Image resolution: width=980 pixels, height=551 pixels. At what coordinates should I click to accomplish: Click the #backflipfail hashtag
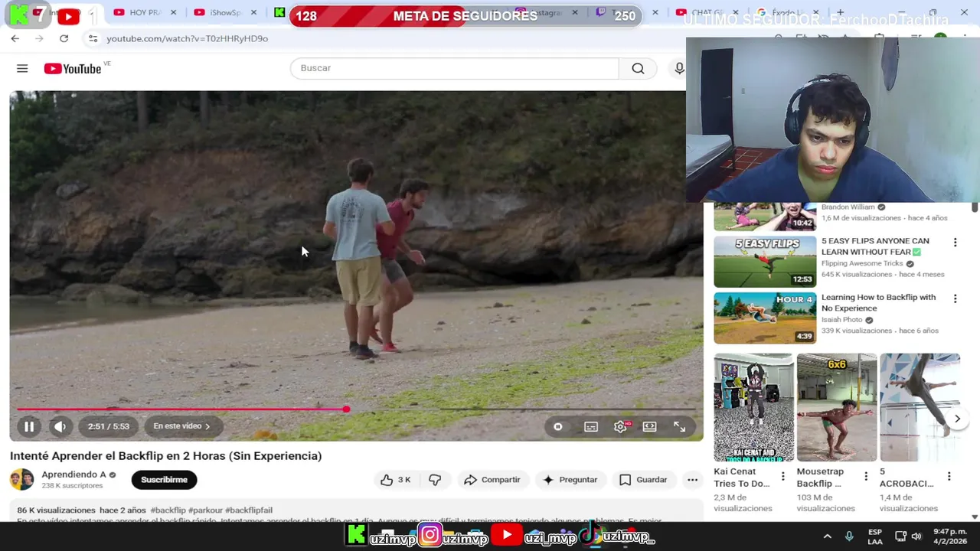click(248, 510)
